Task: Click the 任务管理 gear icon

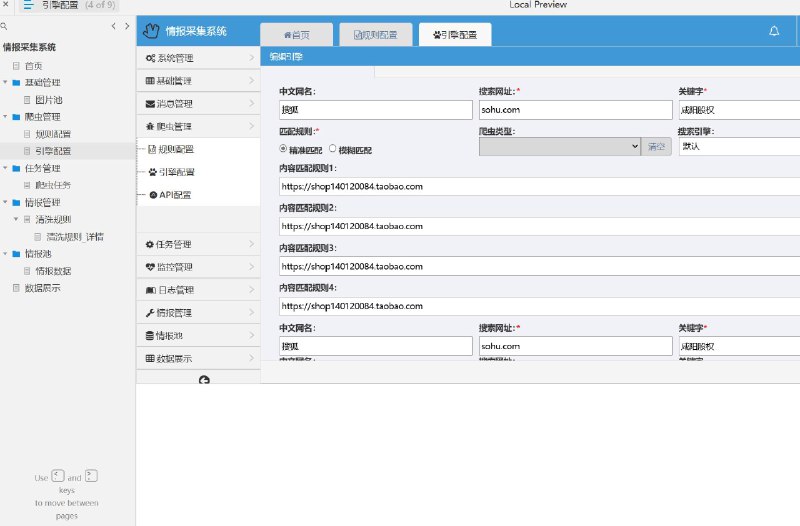Action: click(149, 244)
